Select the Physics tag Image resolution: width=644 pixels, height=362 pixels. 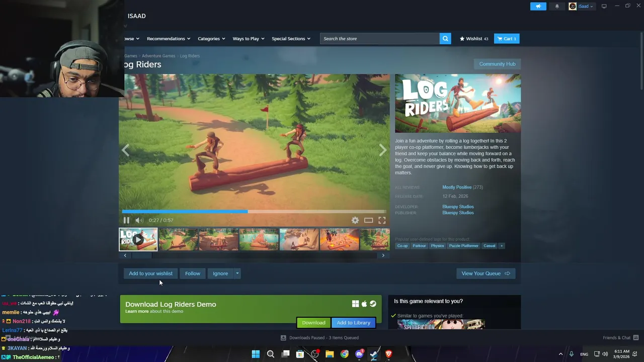(x=437, y=246)
